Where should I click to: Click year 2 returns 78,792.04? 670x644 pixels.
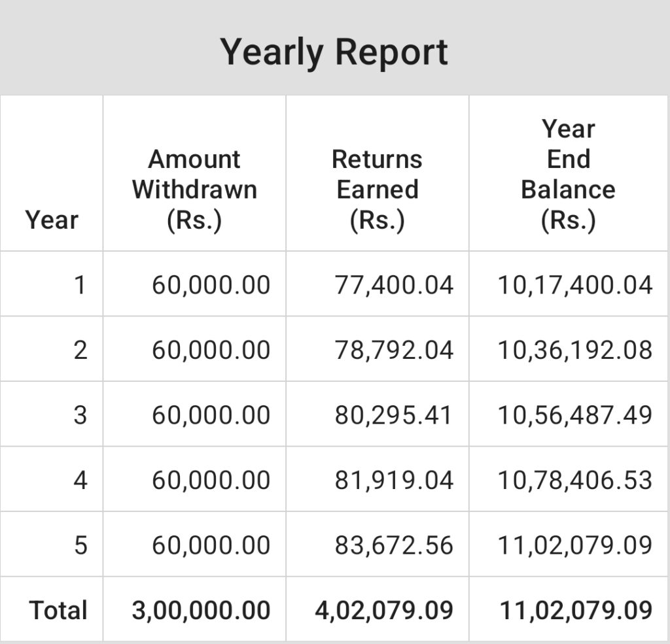394,350
